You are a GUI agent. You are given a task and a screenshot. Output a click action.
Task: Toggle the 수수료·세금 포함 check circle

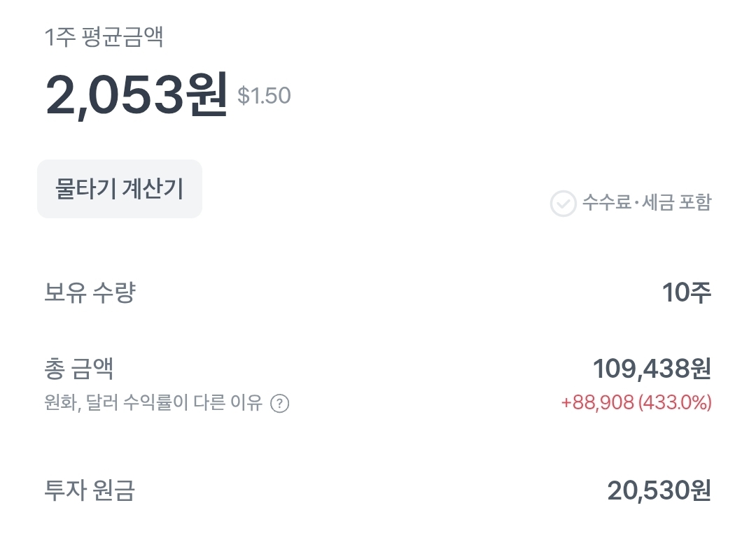(x=563, y=204)
